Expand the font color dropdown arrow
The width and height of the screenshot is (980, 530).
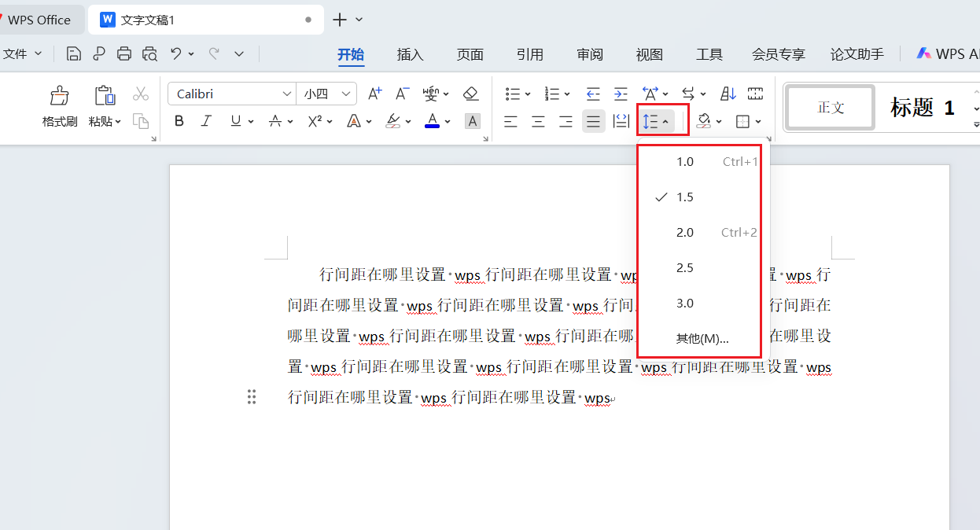coord(447,120)
